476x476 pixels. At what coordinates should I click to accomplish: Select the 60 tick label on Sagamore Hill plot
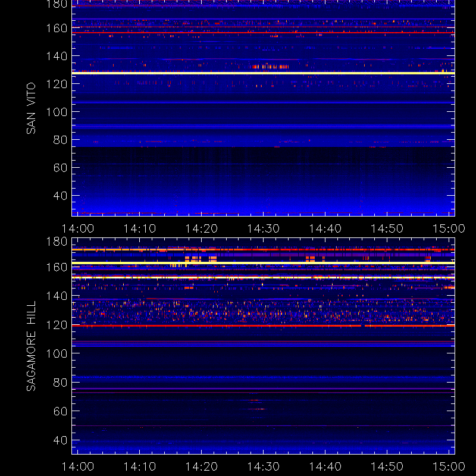pos(60,411)
